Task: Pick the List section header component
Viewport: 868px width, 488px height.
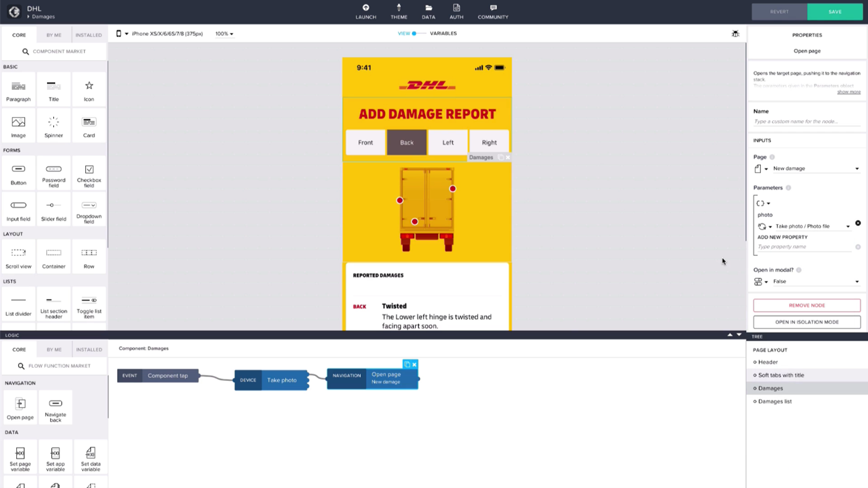Action: point(54,305)
